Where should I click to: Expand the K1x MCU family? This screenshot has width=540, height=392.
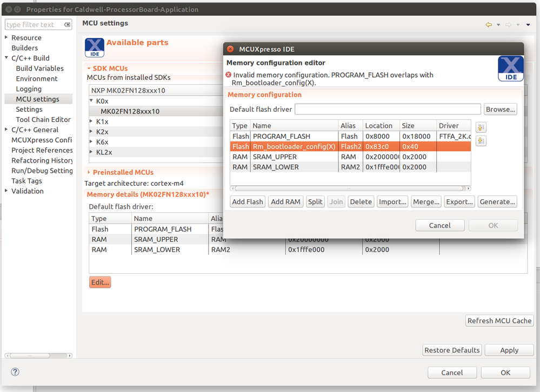(x=91, y=121)
